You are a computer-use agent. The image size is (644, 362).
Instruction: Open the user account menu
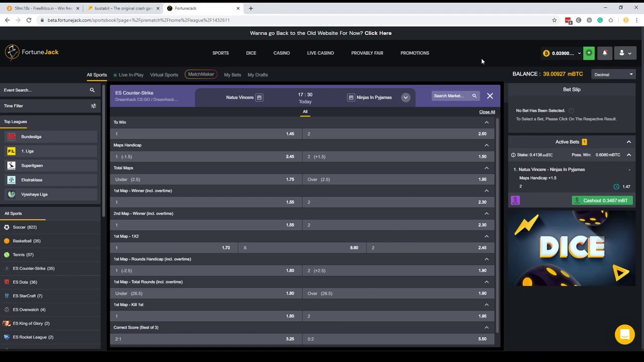tap(625, 53)
